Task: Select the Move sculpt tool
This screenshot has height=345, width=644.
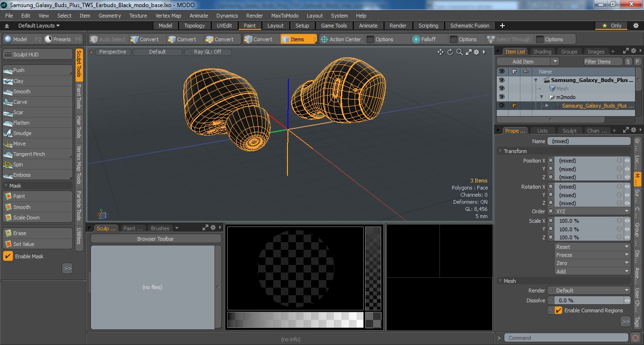Action: (38, 144)
